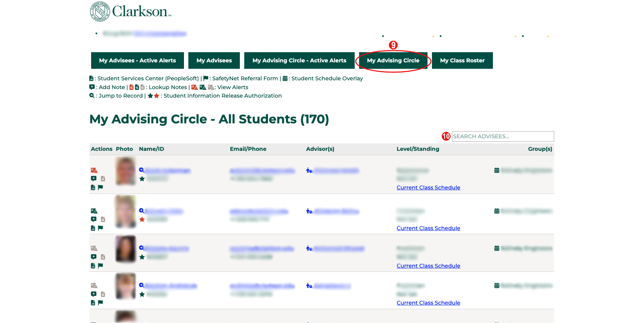Open first student's Current Class Schedule link

(428, 187)
